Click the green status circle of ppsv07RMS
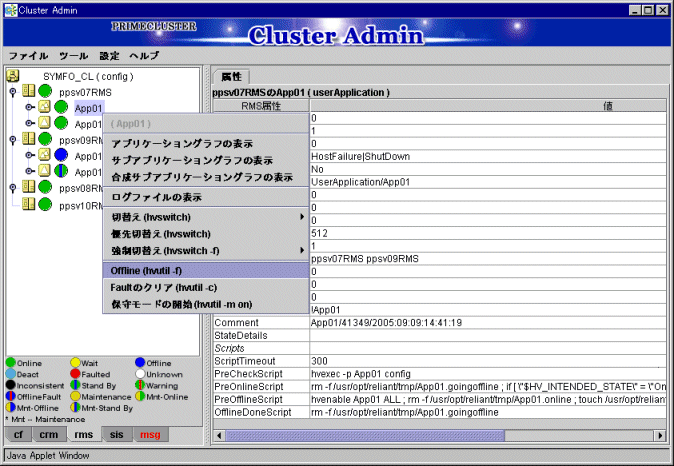674x466 pixels. 45,91
